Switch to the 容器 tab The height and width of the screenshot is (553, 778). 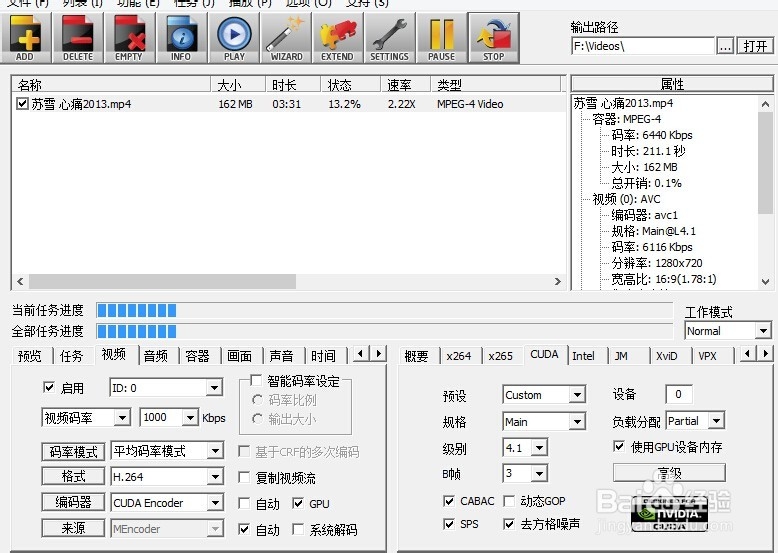coord(197,356)
